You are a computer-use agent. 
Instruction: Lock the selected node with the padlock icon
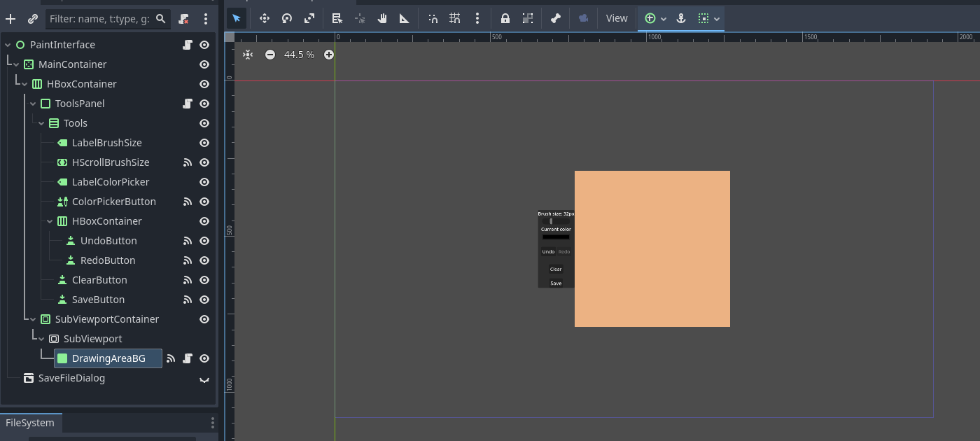pyautogui.click(x=505, y=18)
